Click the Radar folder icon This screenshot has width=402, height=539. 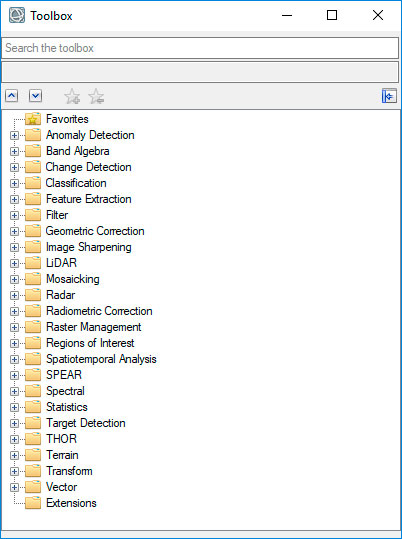coord(33,295)
